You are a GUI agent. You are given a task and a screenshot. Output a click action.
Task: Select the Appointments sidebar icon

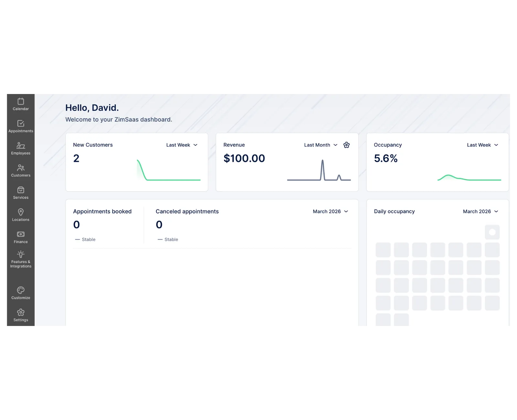20,126
